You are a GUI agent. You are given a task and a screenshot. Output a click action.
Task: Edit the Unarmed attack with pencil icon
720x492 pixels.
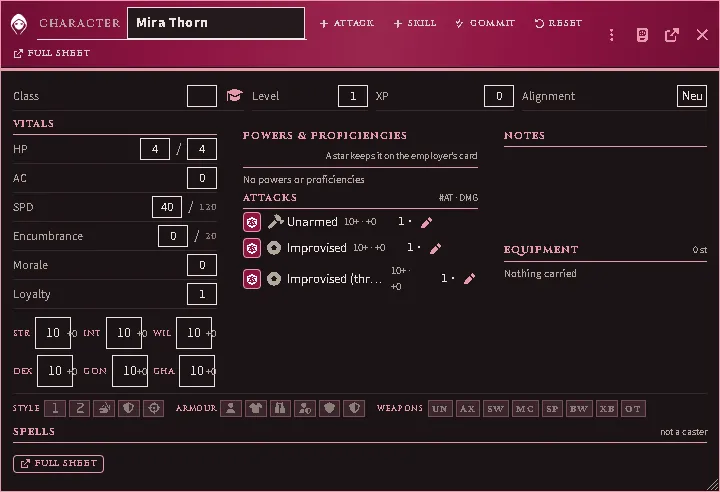[427, 223]
